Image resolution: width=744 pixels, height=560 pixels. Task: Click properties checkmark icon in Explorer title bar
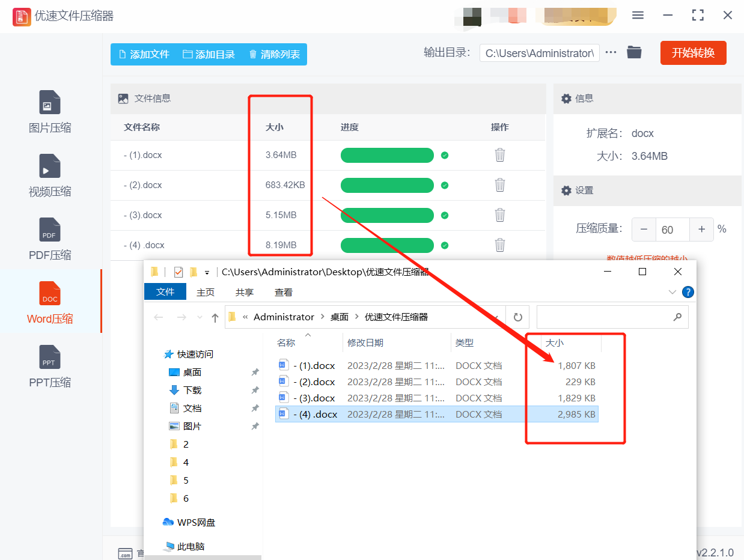point(178,272)
